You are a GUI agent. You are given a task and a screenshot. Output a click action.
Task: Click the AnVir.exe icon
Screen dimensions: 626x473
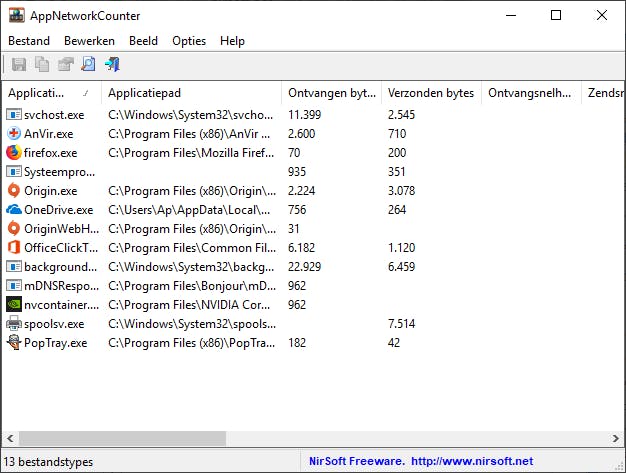(x=14, y=134)
